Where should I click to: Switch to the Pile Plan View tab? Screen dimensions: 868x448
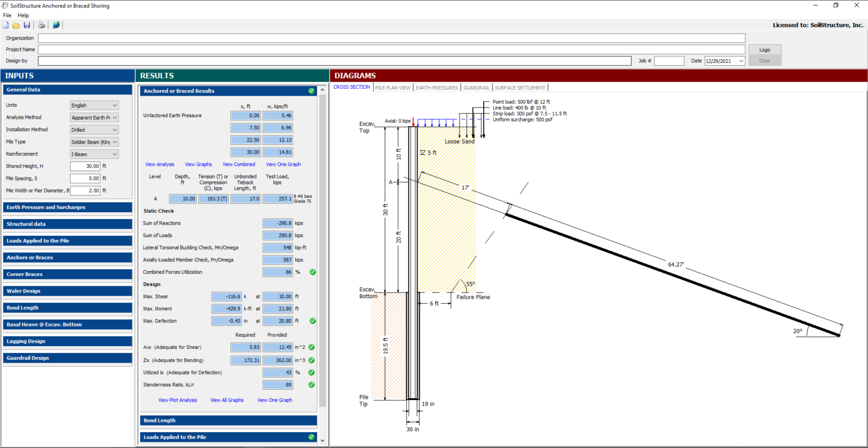[x=393, y=88]
